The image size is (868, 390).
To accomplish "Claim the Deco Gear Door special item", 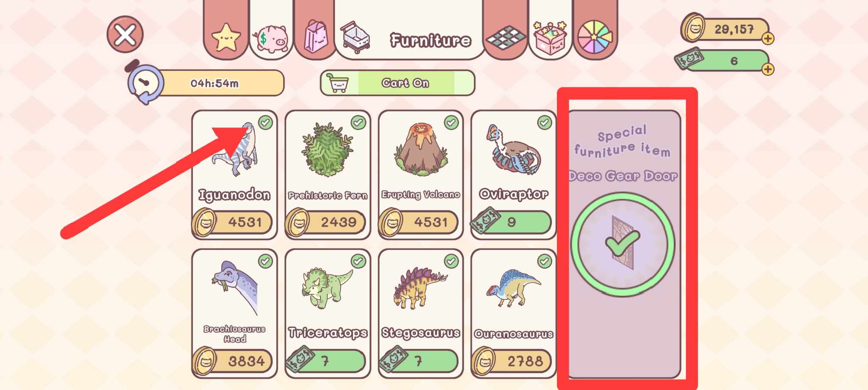I will [x=623, y=244].
